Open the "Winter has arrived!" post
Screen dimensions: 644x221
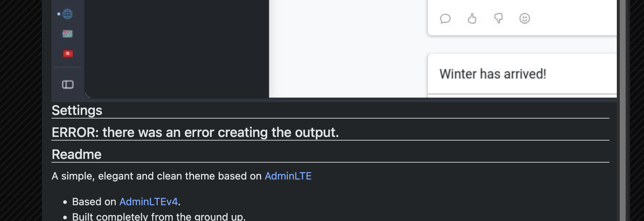[x=493, y=74]
